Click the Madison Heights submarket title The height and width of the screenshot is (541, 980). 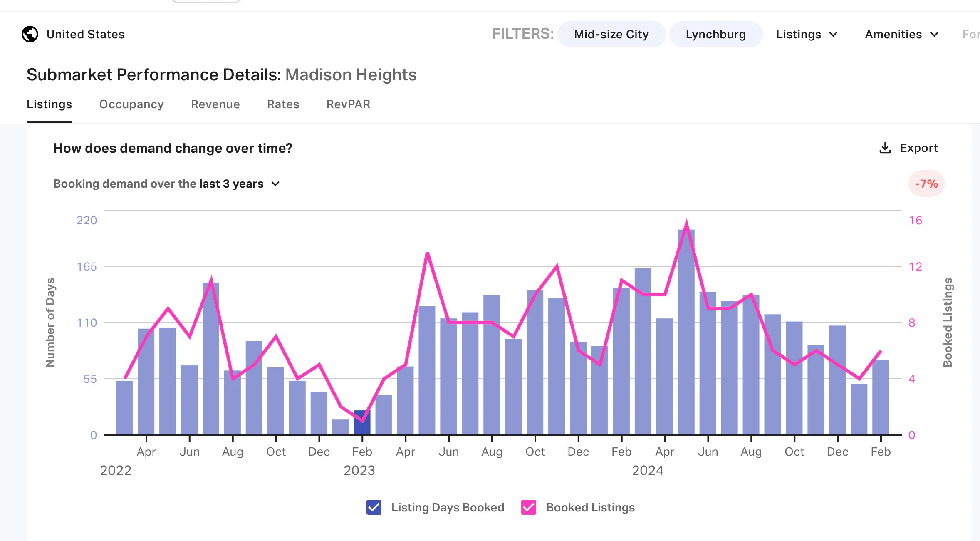(x=351, y=75)
